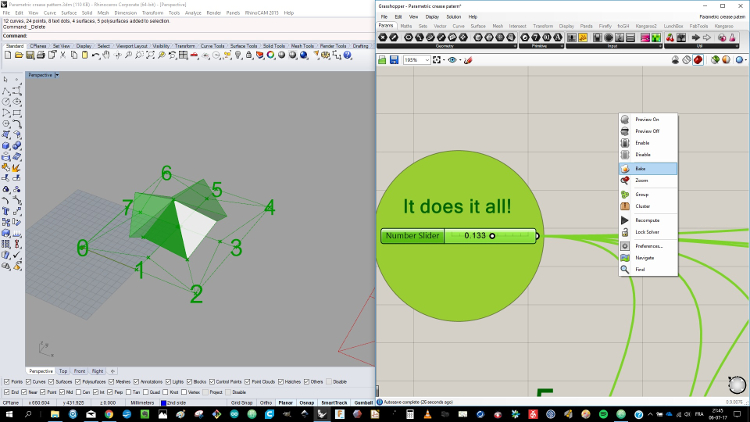Click the Grasshopper Open file green icon
750x422 pixels.
click(382, 60)
